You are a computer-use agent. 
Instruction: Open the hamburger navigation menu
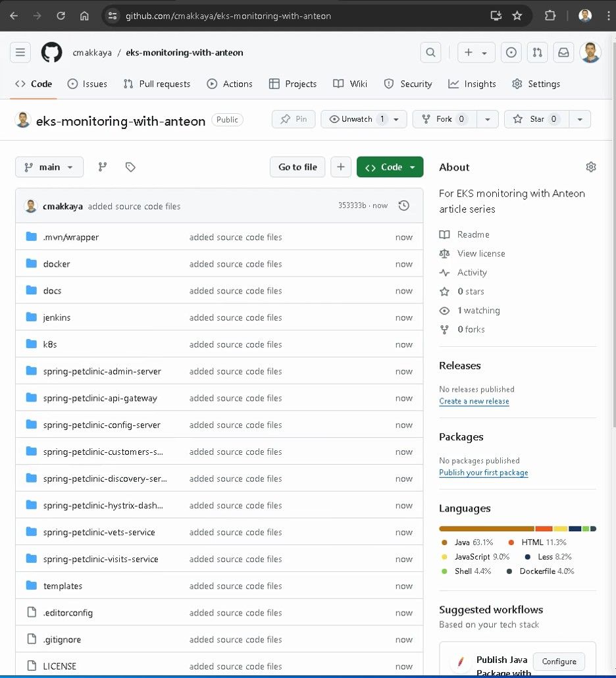20,53
